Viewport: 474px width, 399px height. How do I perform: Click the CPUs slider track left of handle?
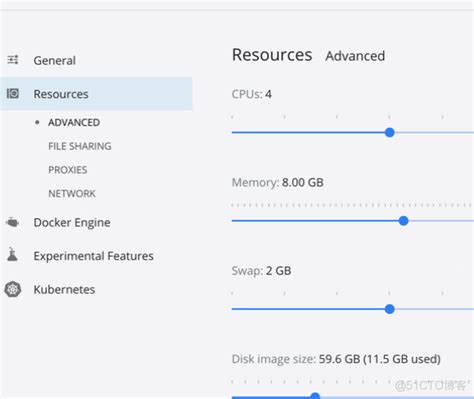tap(308, 132)
